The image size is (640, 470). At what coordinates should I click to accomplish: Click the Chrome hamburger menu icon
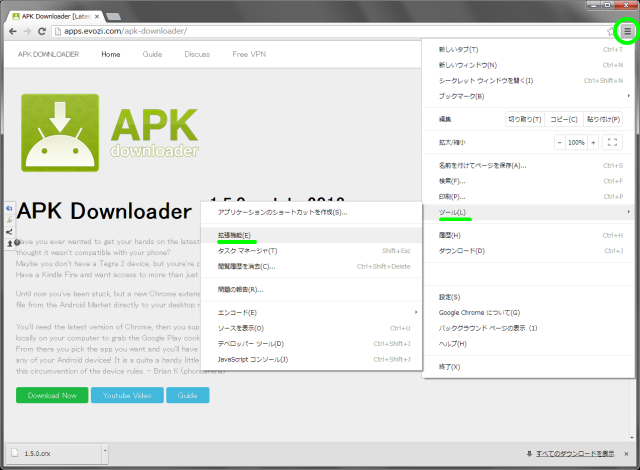[627, 31]
